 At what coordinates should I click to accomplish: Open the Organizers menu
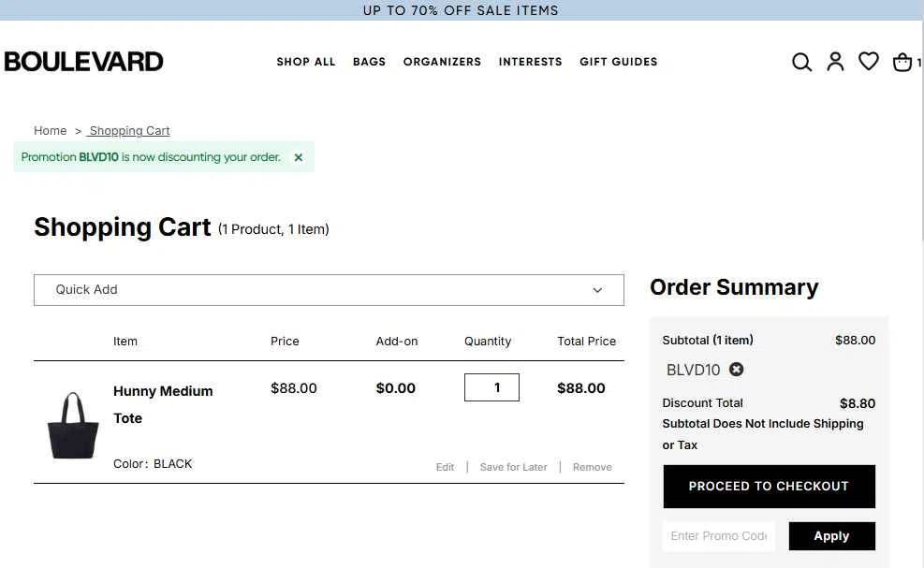click(x=442, y=62)
